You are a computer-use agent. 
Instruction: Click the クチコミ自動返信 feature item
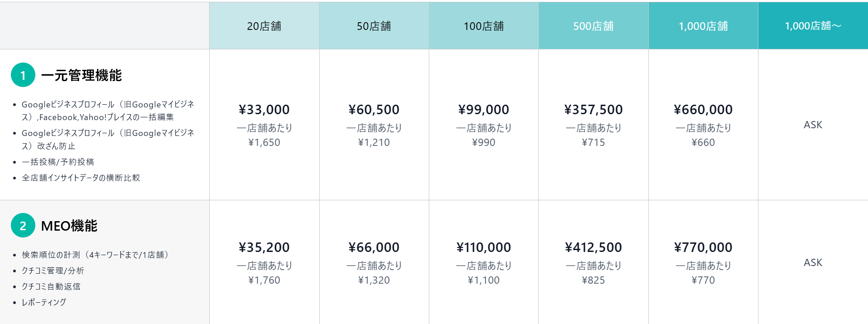[51, 286]
